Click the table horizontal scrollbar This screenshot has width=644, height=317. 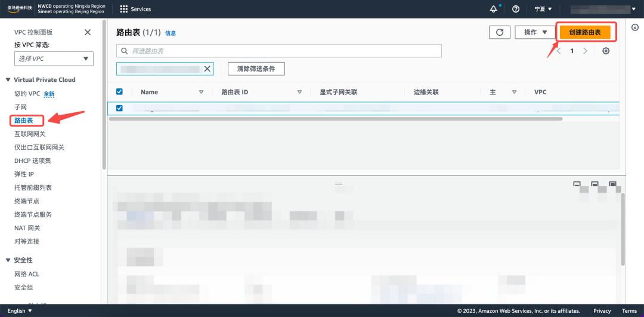tap(336, 118)
